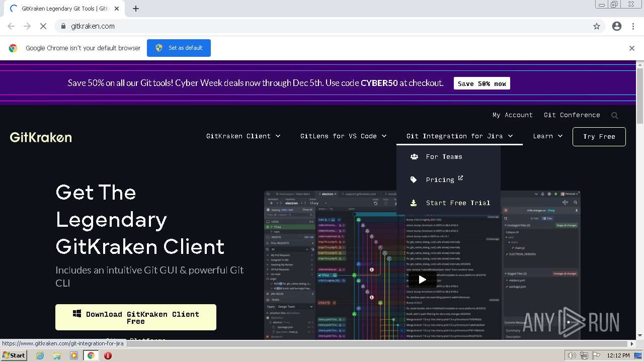The width and height of the screenshot is (644, 362).
Task: Expand the Learn menu
Action: pos(548,136)
